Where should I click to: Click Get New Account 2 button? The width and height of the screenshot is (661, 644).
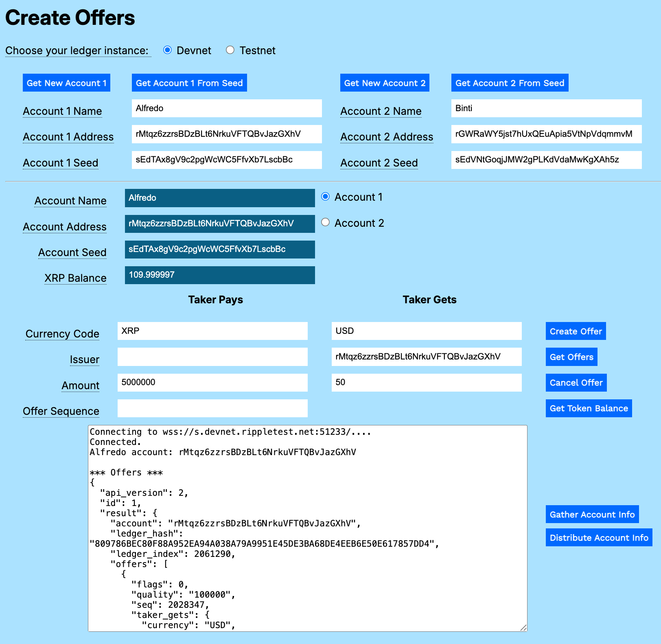(384, 83)
